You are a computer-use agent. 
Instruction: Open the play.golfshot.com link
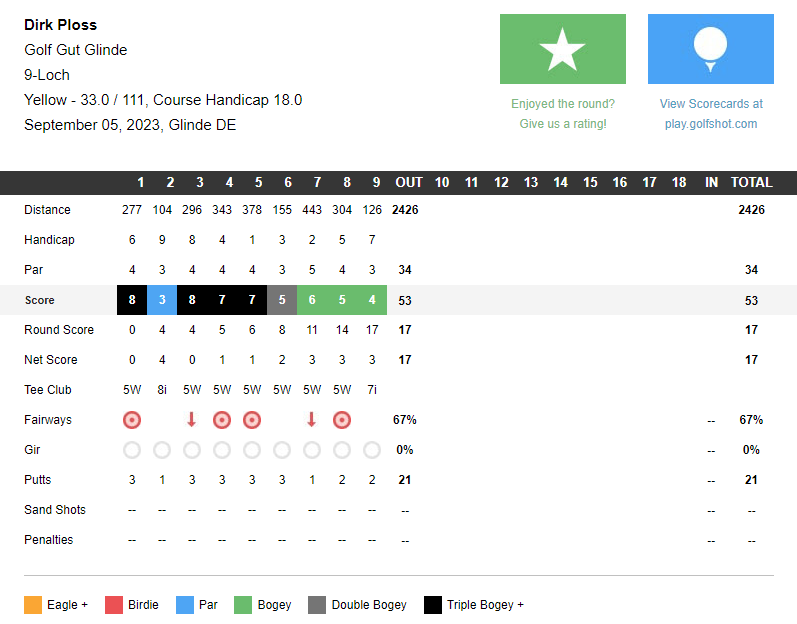pyautogui.click(x=711, y=123)
